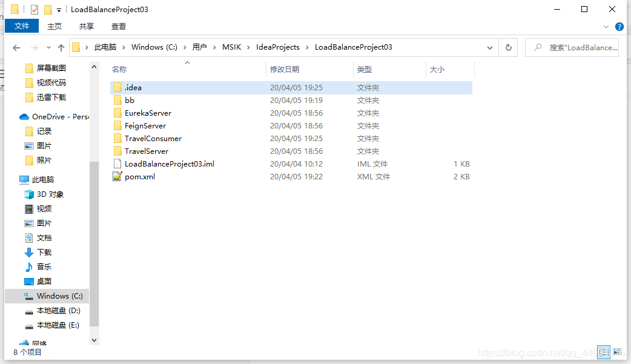Select the TravelConsumer folder
This screenshot has height=364, width=631.
tap(291, 139)
